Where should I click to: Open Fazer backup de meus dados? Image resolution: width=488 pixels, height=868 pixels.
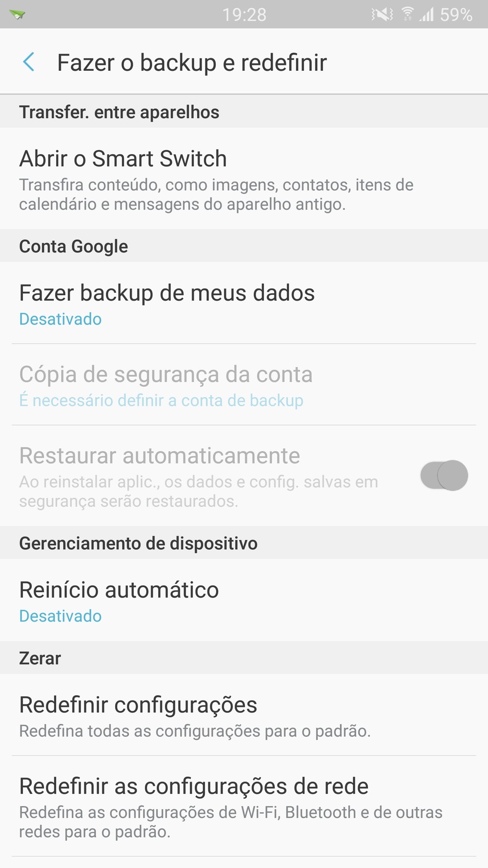click(167, 293)
